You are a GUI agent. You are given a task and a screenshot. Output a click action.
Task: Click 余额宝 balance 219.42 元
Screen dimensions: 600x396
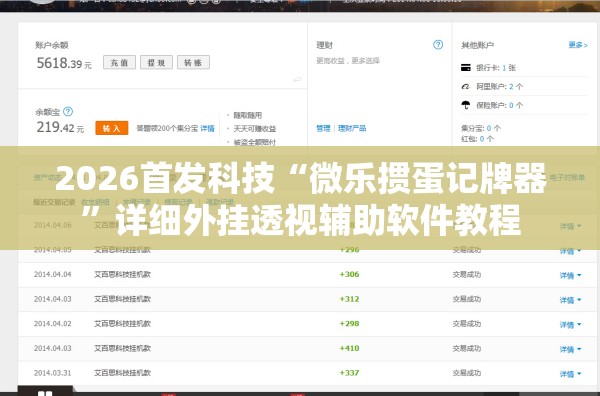[x=60, y=127]
